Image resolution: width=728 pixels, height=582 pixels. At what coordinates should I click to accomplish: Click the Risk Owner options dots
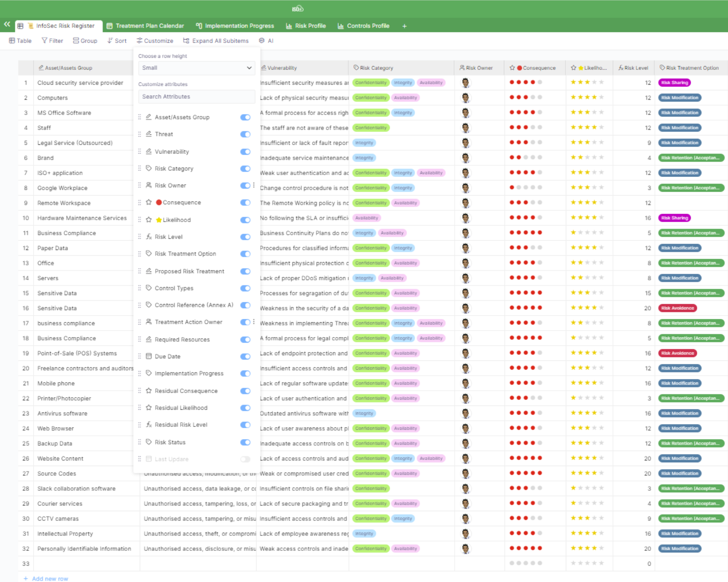(254, 185)
